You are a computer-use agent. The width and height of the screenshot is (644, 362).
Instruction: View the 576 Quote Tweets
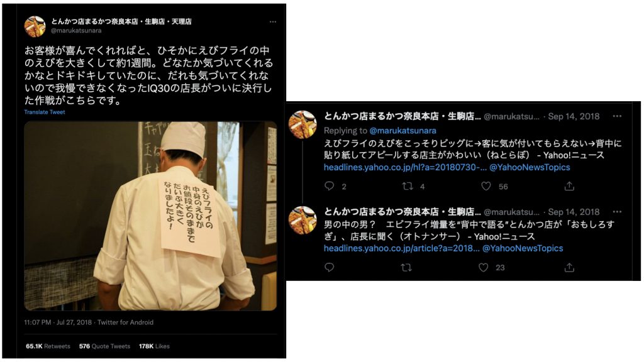(105, 346)
